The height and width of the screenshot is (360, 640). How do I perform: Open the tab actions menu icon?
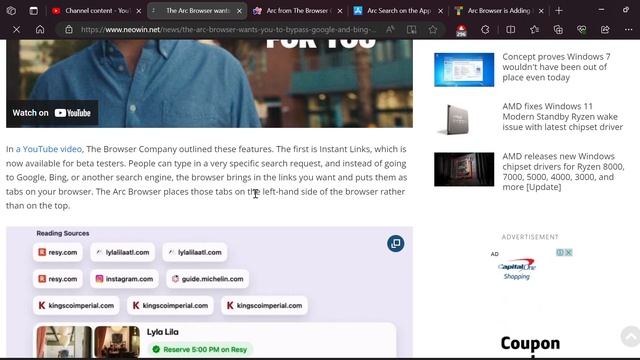[33, 11]
